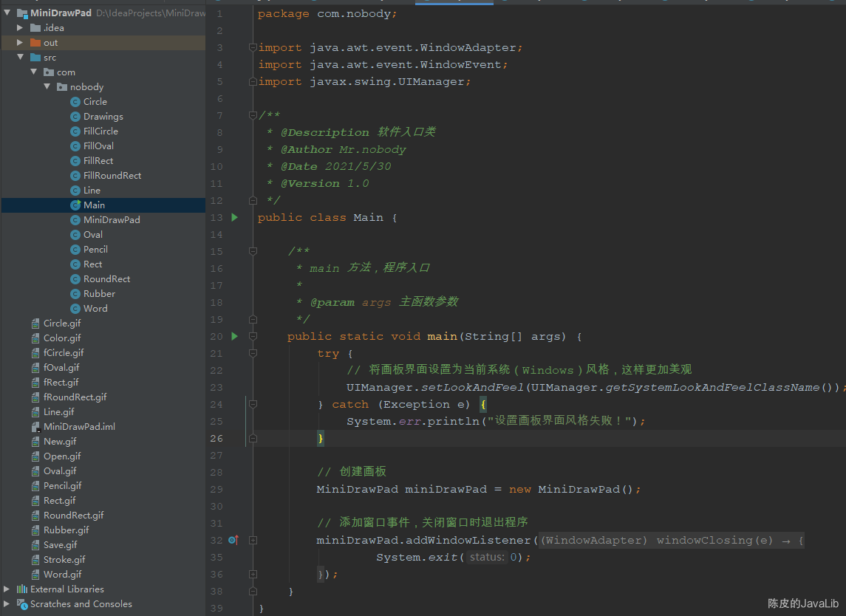Open Oval.gif in project tree

tap(60, 471)
